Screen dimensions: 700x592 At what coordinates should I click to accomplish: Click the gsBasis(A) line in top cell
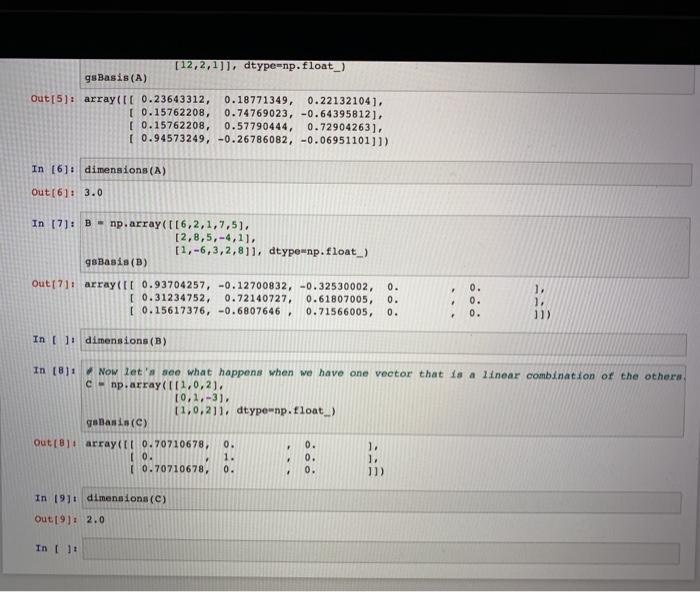116,78
